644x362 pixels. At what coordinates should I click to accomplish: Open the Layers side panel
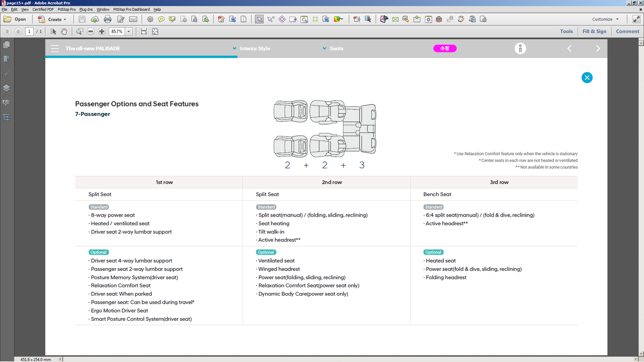(x=6, y=88)
